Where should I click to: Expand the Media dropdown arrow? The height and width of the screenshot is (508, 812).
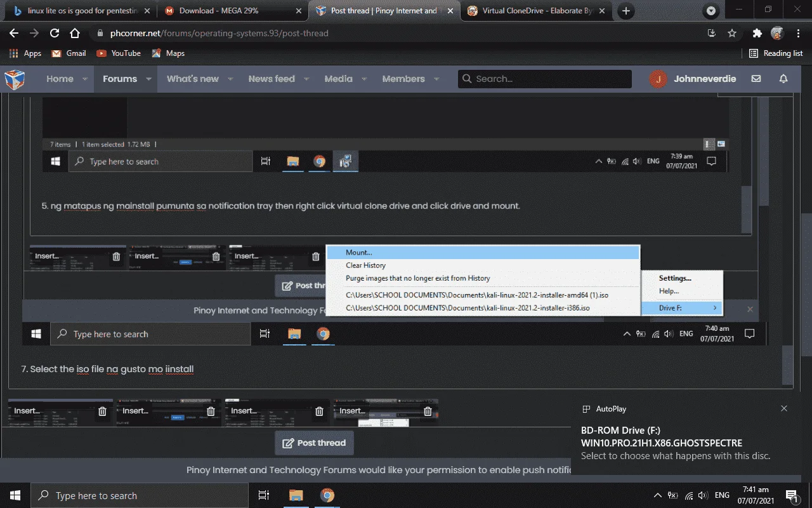click(364, 79)
